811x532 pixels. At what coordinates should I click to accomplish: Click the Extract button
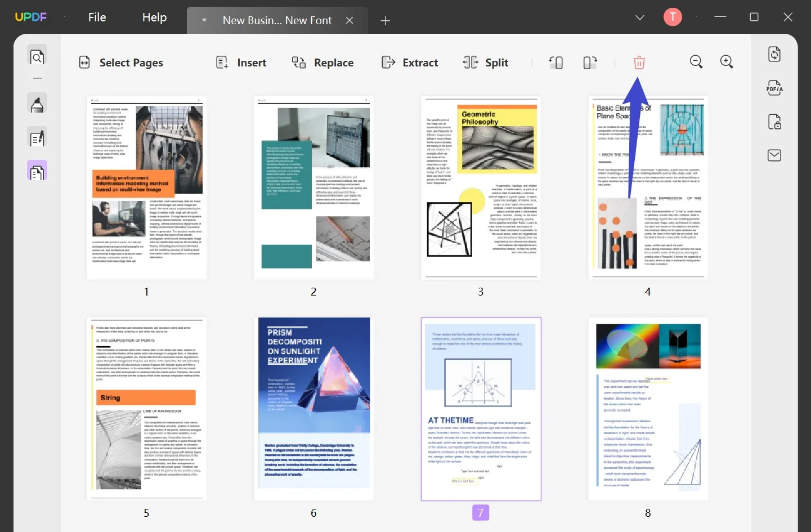click(x=410, y=62)
